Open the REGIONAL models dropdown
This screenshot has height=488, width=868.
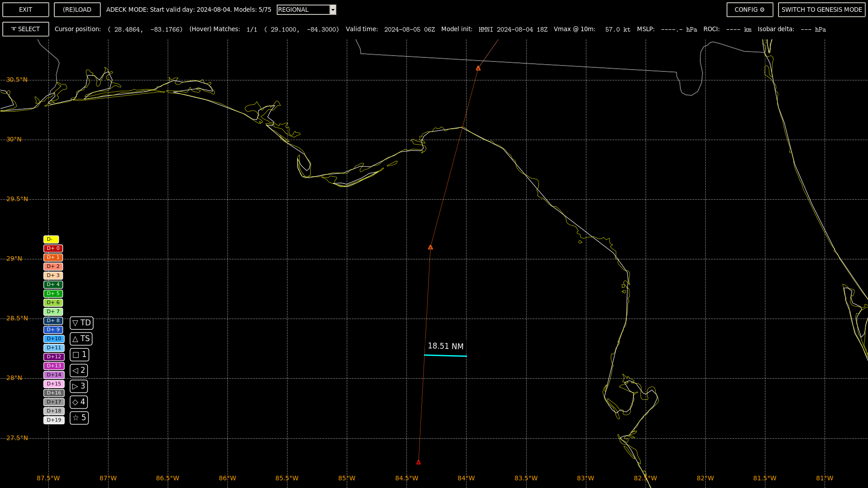[307, 9]
